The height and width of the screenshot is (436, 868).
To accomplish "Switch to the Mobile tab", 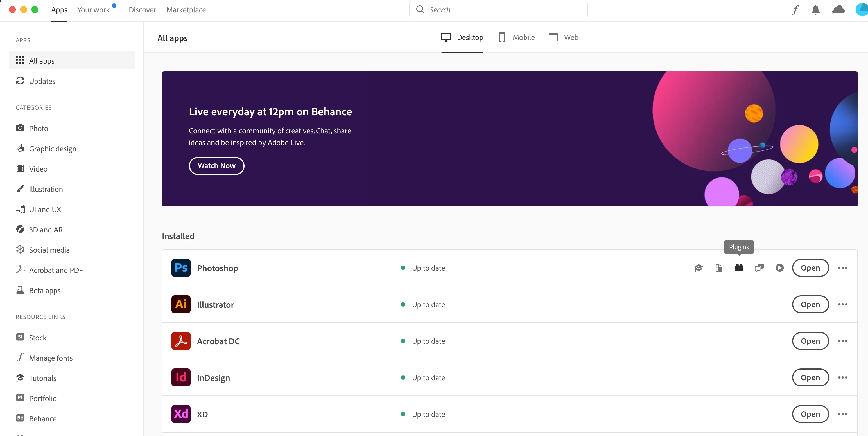I will (517, 37).
